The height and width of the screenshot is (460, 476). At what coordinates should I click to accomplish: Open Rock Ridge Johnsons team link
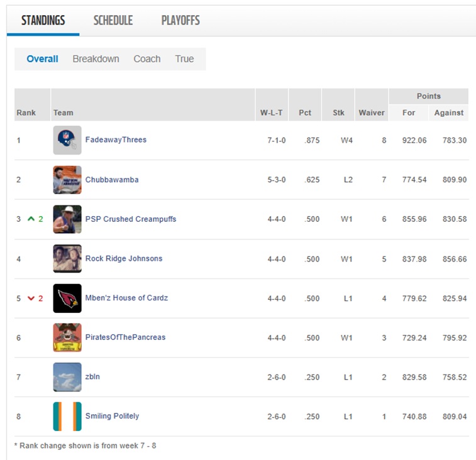pos(124,258)
